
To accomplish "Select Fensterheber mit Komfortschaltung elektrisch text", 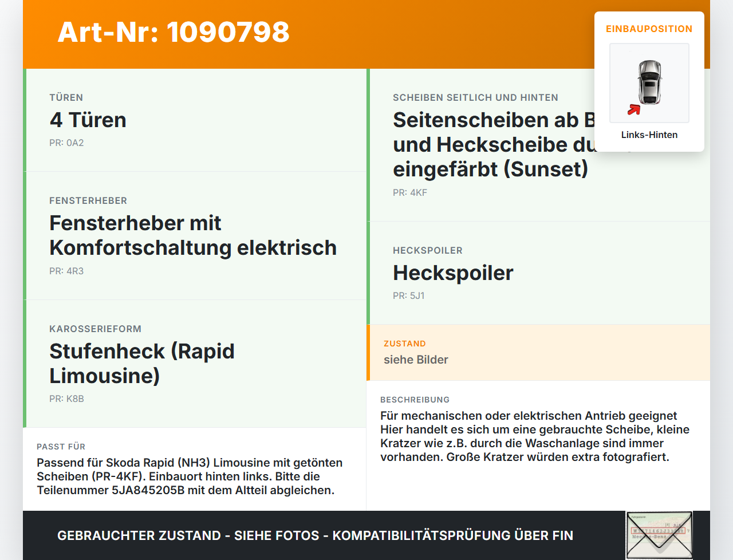I will click(193, 235).
